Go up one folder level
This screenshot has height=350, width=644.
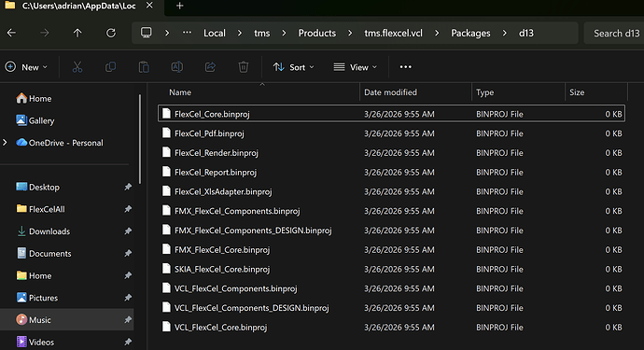coord(77,33)
